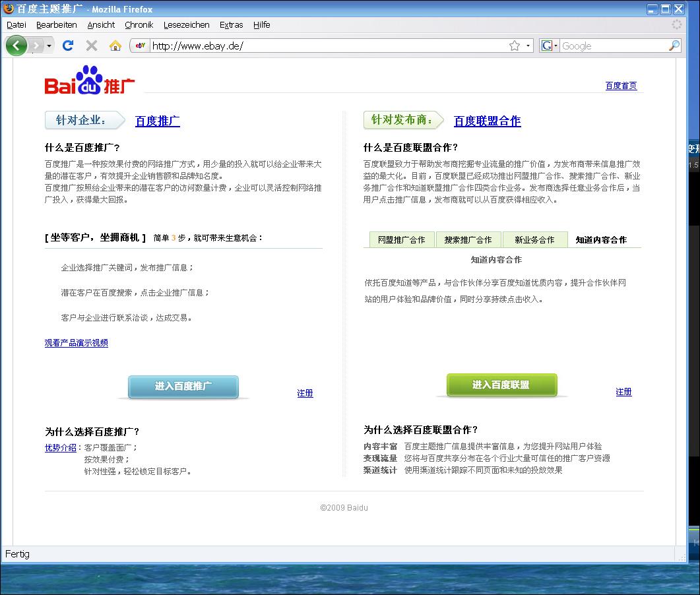The width and height of the screenshot is (700, 595).
Task: Grab the window resize grip in status bar
Action: (682, 557)
